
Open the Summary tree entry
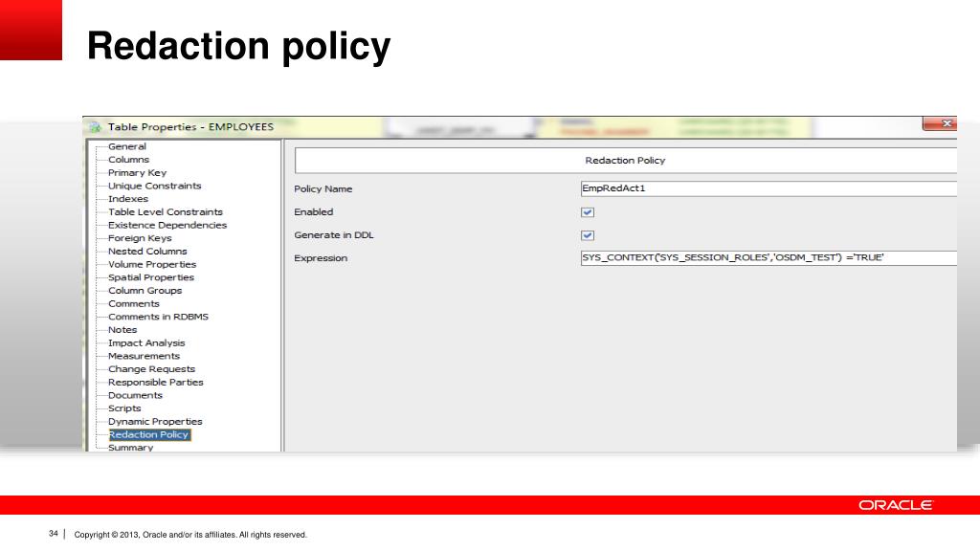coord(130,448)
